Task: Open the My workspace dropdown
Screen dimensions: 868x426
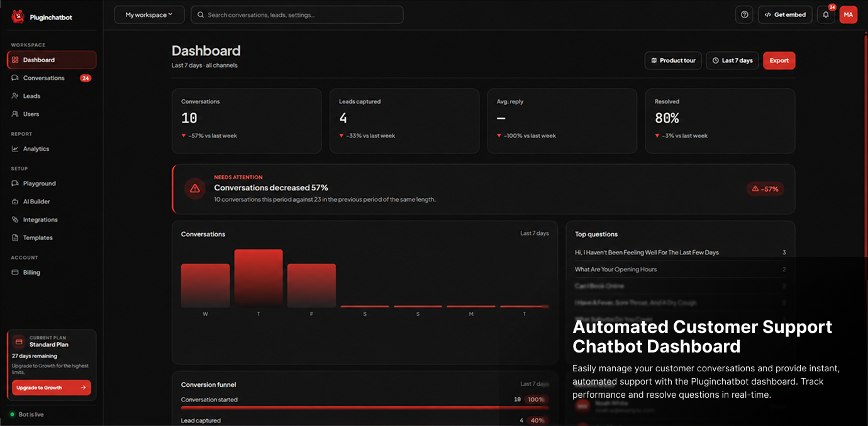Action: tap(149, 14)
